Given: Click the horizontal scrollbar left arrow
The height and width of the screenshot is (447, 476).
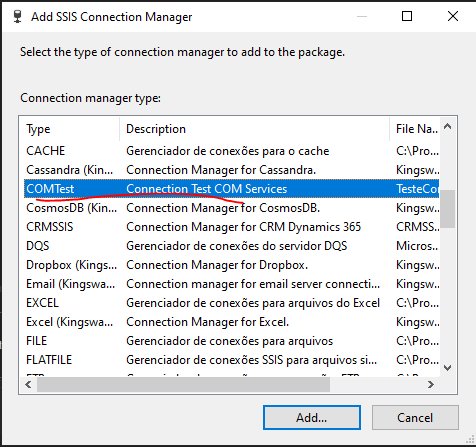Looking at the screenshot, I should pos(28,385).
